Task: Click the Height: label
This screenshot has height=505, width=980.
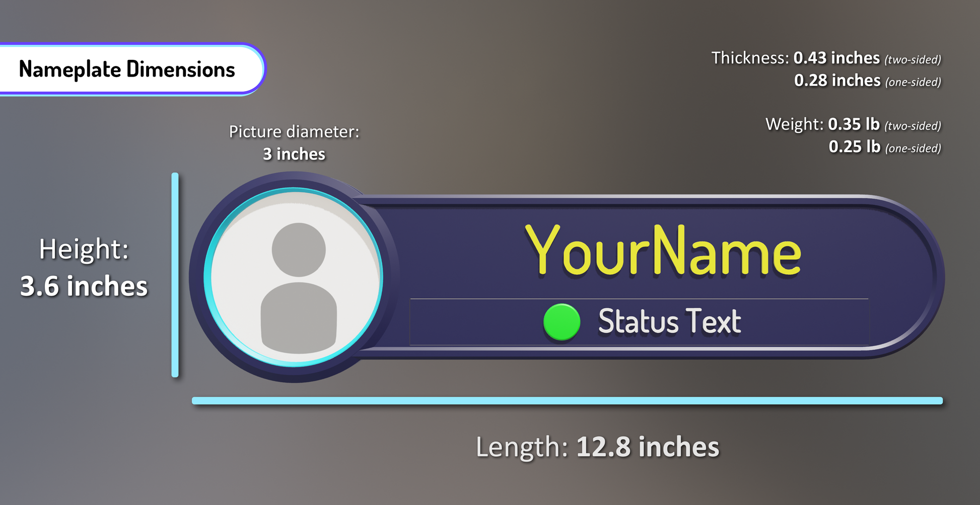Action: pyautogui.click(x=84, y=249)
